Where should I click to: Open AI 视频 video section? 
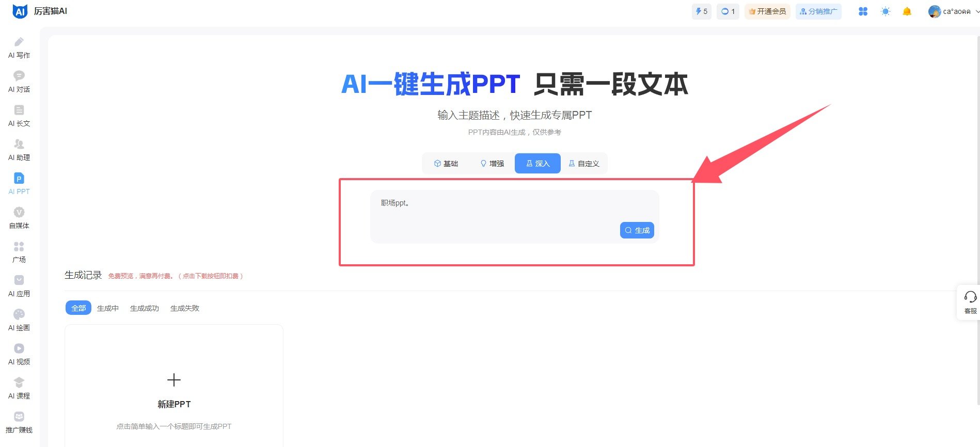[x=19, y=354]
